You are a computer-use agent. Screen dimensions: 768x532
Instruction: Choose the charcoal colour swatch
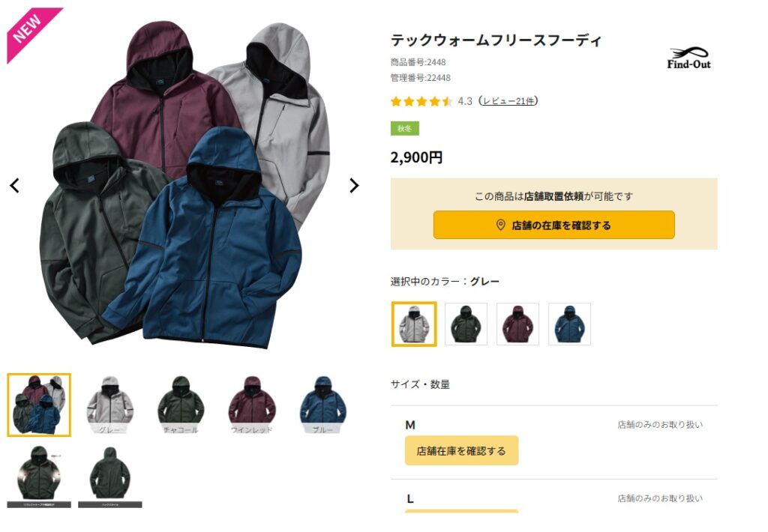tap(466, 324)
